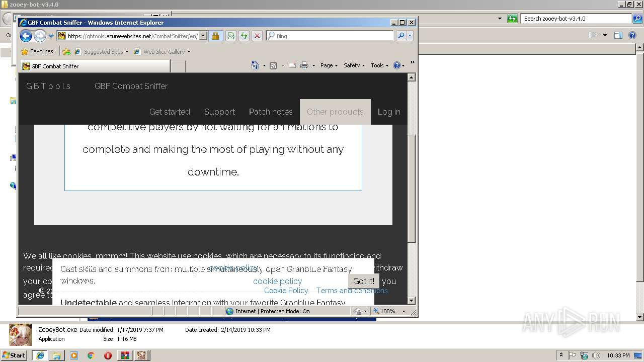
Task: Open the Get started nav item
Action: (x=170, y=112)
